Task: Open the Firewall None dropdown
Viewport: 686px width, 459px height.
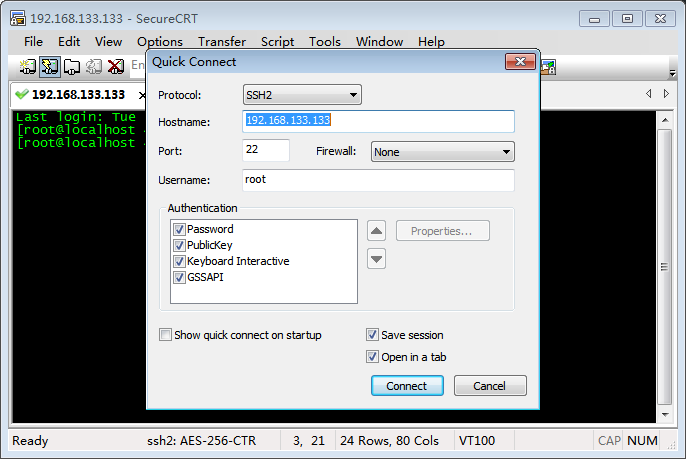Action: pyautogui.click(x=443, y=152)
